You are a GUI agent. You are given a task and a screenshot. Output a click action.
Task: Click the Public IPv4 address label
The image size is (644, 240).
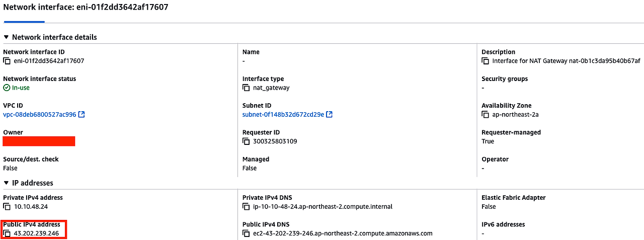[x=32, y=224]
